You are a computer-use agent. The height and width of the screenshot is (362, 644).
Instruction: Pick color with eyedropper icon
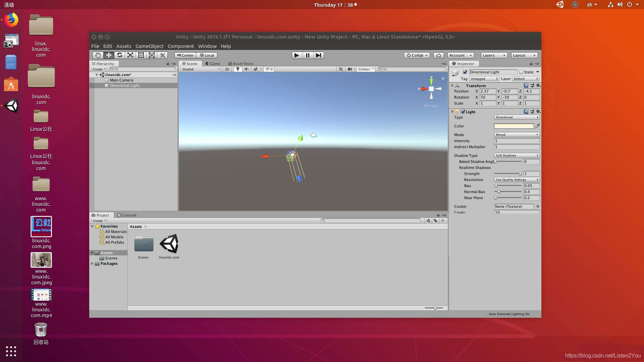537,126
